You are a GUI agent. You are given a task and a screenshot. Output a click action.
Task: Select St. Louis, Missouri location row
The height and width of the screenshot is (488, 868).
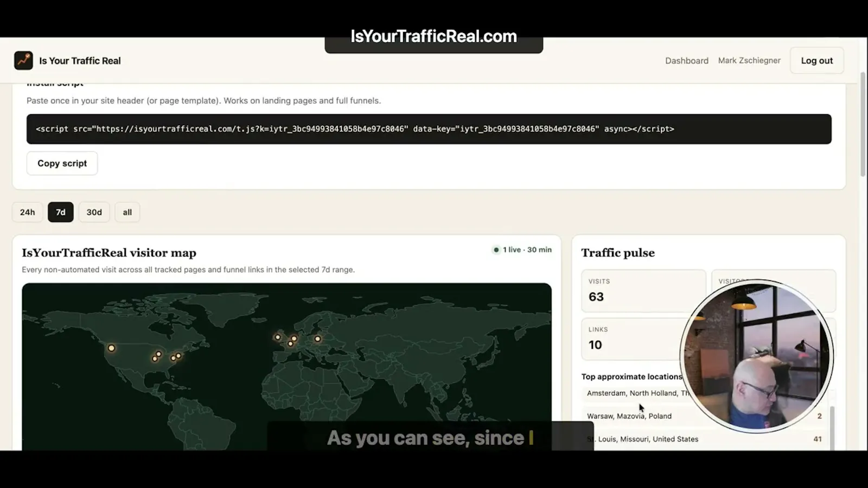(x=705, y=439)
